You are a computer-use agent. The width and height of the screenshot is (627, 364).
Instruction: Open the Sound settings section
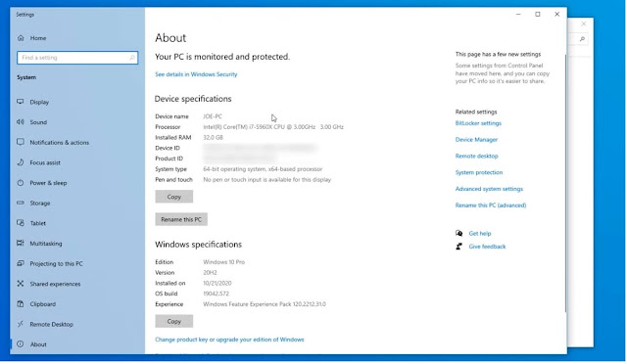38,122
